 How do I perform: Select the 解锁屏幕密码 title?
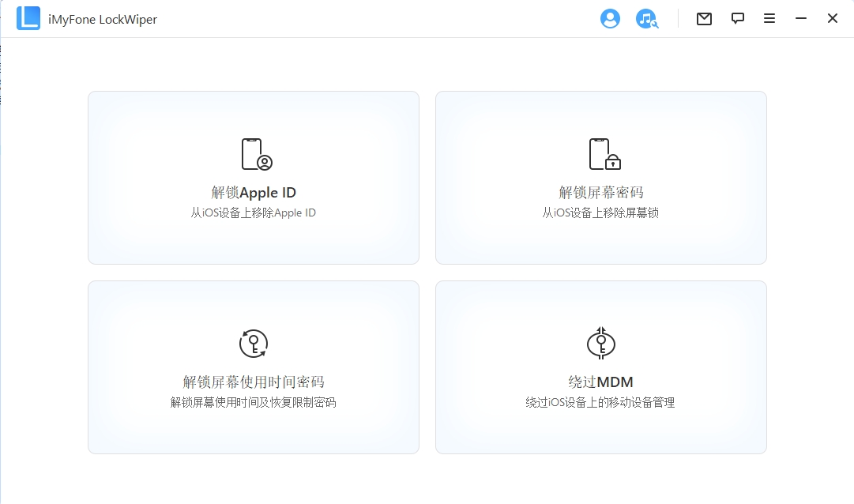(x=600, y=192)
